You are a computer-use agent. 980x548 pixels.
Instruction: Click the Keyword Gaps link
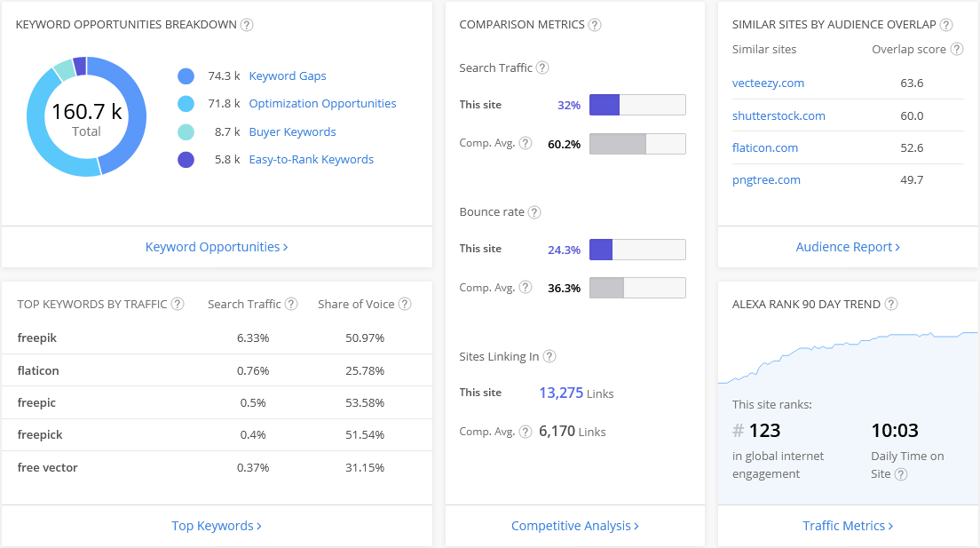tap(288, 76)
